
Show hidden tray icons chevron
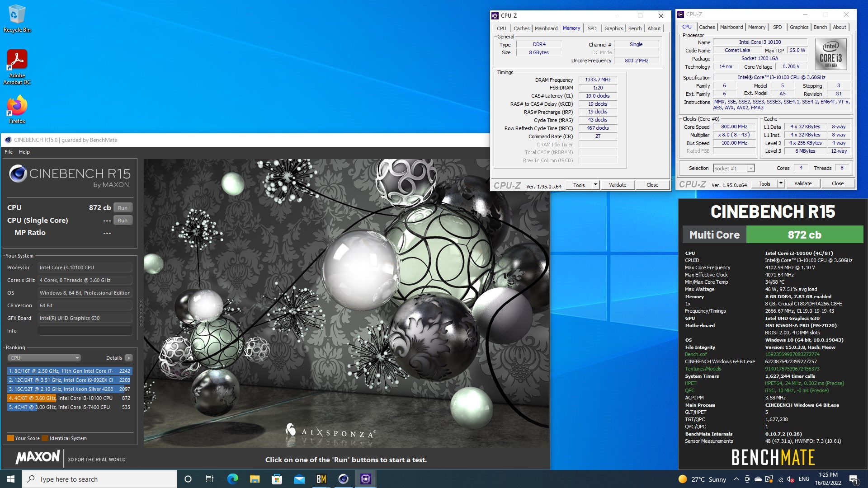click(x=736, y=479)
